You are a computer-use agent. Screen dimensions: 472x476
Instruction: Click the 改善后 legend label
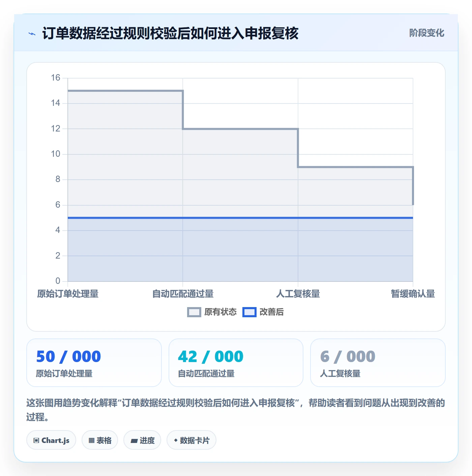(271, 312)
